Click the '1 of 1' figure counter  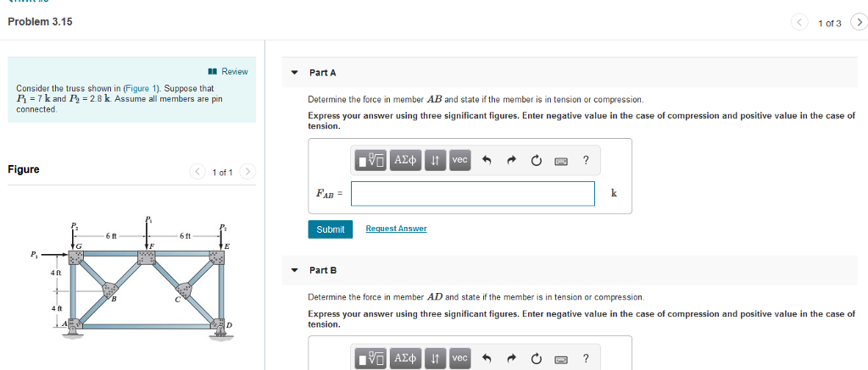[223, 173]
